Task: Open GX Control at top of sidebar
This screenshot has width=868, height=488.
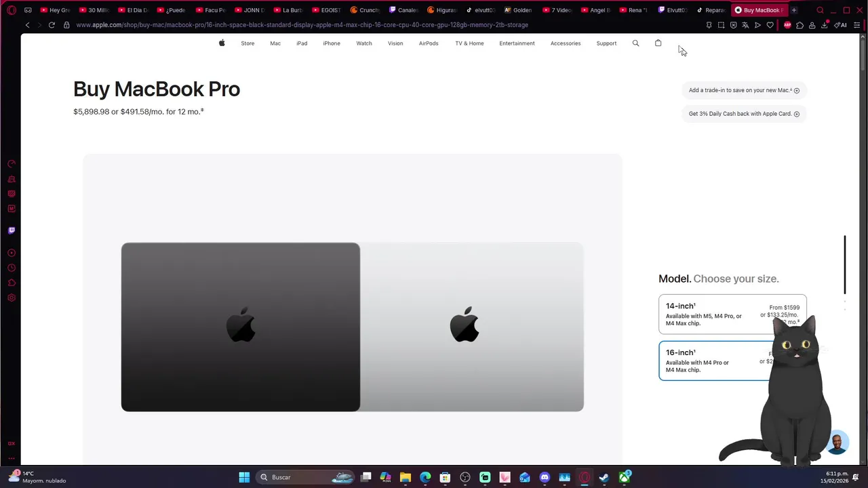Action: pos(12,164)
